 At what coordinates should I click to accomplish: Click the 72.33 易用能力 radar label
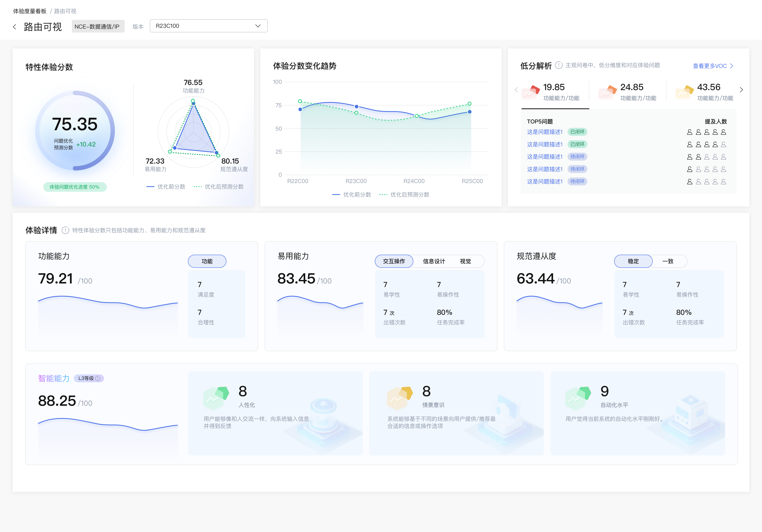click(155, 165)
